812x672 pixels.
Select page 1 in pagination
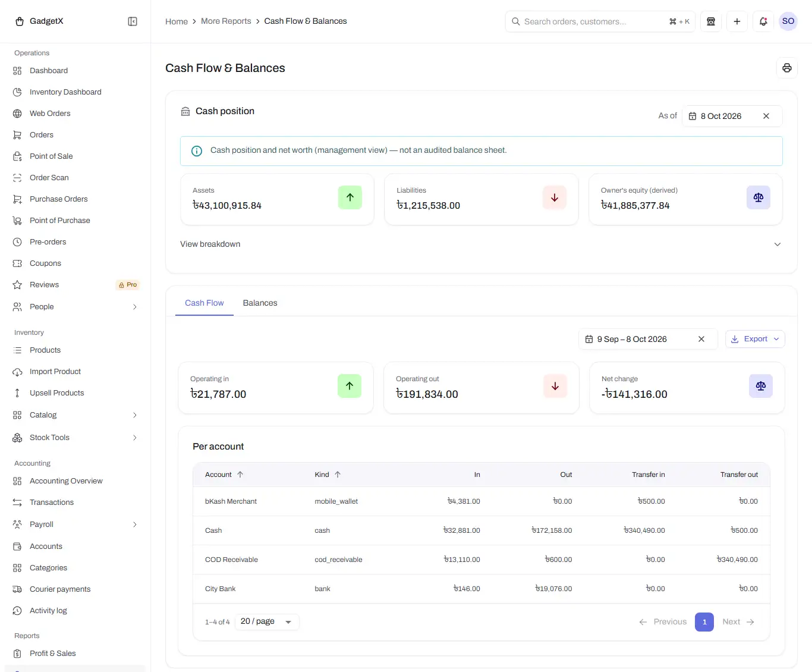(704, 622)
